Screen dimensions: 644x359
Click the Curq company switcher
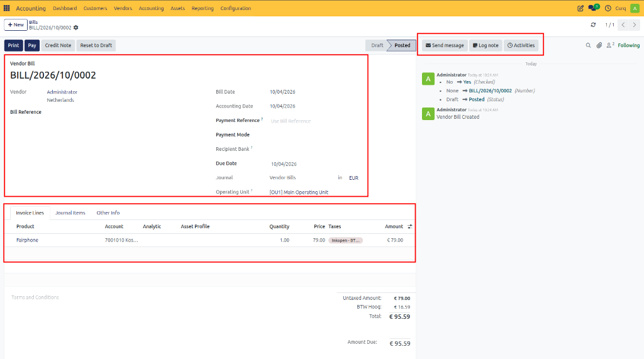point(621,8)
